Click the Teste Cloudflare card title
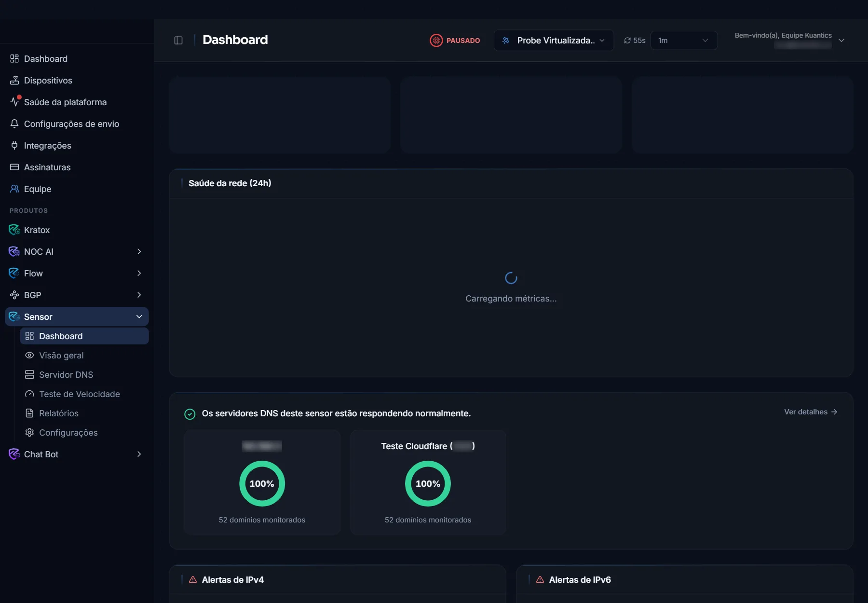Image resolution: width=868 pixels, height=603 pixels. 428,446
